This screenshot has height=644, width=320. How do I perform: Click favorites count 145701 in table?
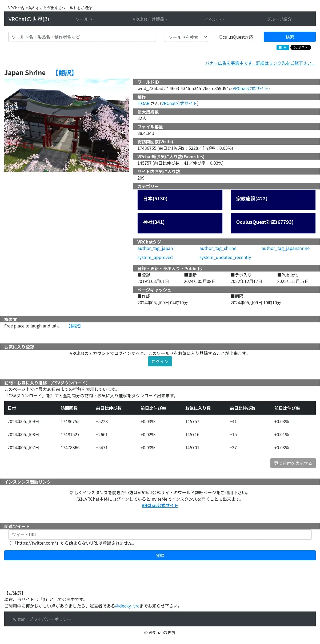tap(192, 448)
